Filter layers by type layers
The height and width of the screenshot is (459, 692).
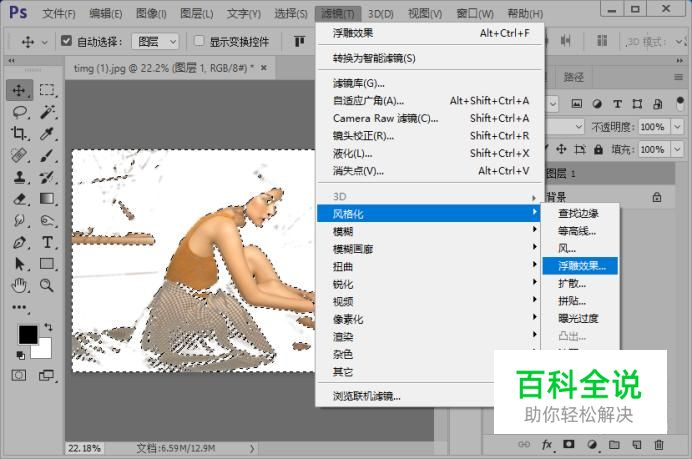pos(617,104)
